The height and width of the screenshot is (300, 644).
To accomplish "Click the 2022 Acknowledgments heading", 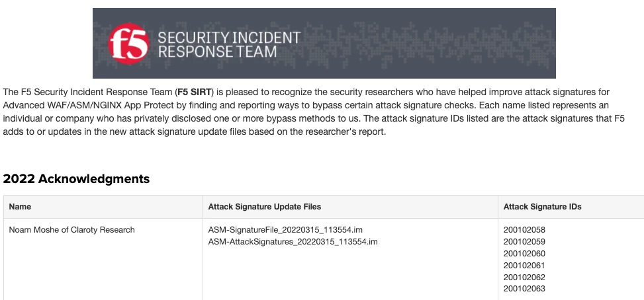I will click(x=76, y=179).
